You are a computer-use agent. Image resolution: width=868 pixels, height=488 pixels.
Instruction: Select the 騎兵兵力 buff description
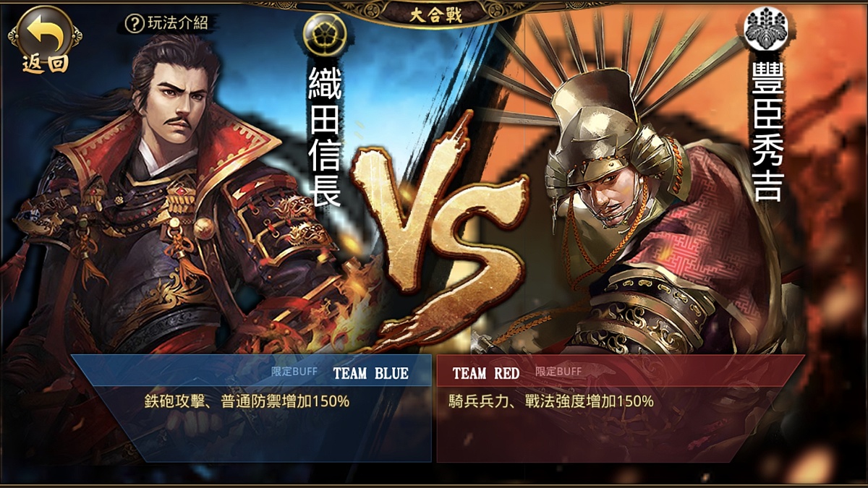coord(551,401)
